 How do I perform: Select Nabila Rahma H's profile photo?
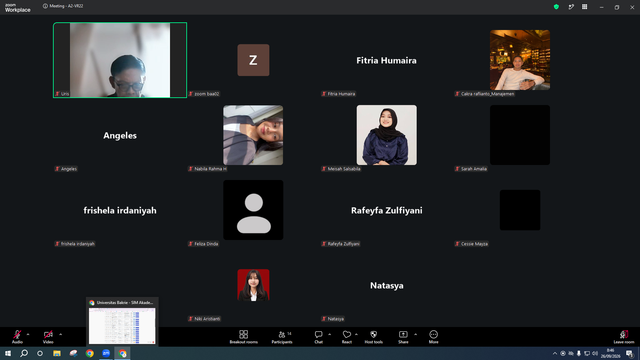(x=253, y=135)
